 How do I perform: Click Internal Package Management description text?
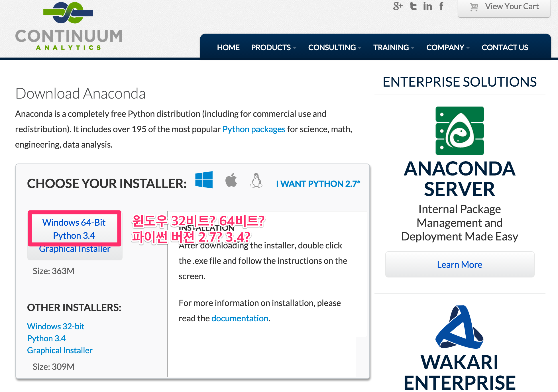(459, 223)
